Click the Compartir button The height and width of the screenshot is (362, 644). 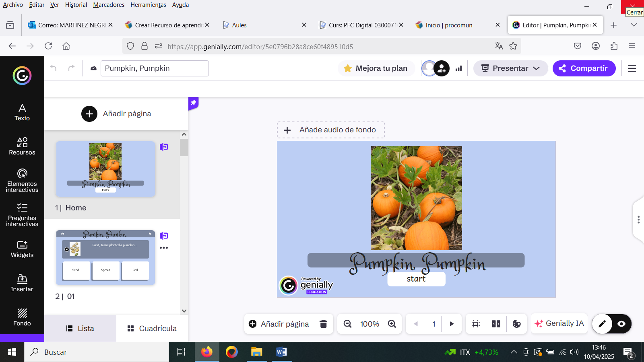pyautogui.click(x=584, y=68)
